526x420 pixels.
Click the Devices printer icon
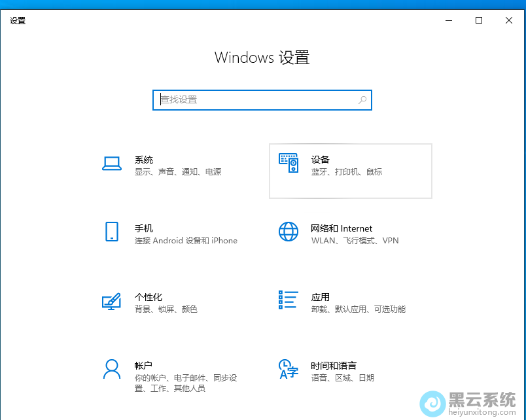point(288,164)
